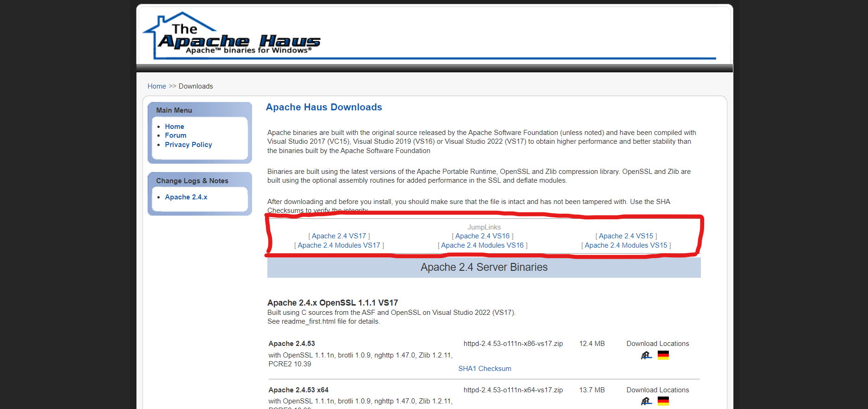
Task: Open Privacy Policy in the Main Menu
Action: (x=188, y=145)
